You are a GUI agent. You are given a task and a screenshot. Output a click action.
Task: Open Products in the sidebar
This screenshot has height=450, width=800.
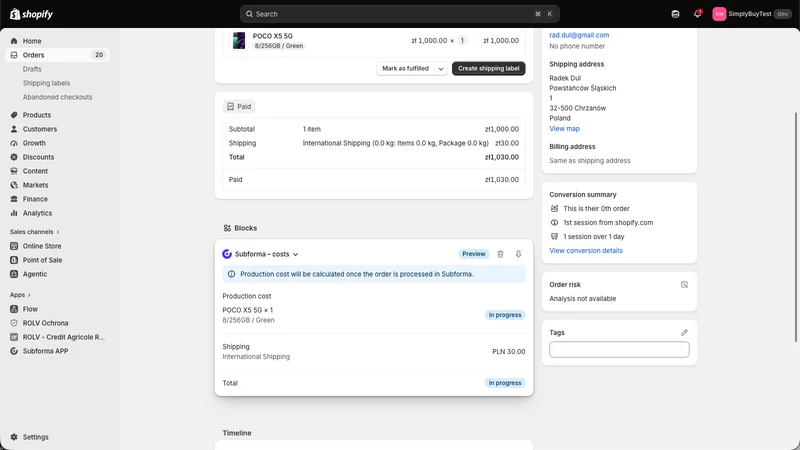[x=37, y=115]
